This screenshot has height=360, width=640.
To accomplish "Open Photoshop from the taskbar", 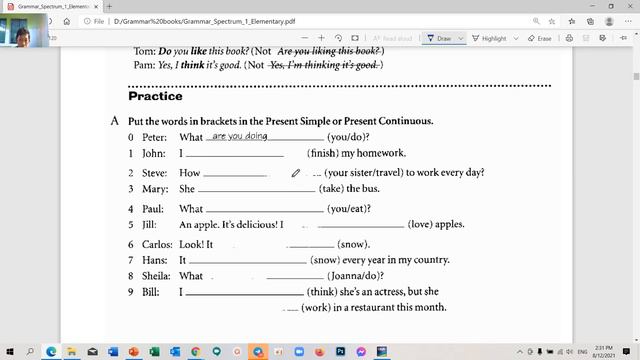I will coord(340,351).
